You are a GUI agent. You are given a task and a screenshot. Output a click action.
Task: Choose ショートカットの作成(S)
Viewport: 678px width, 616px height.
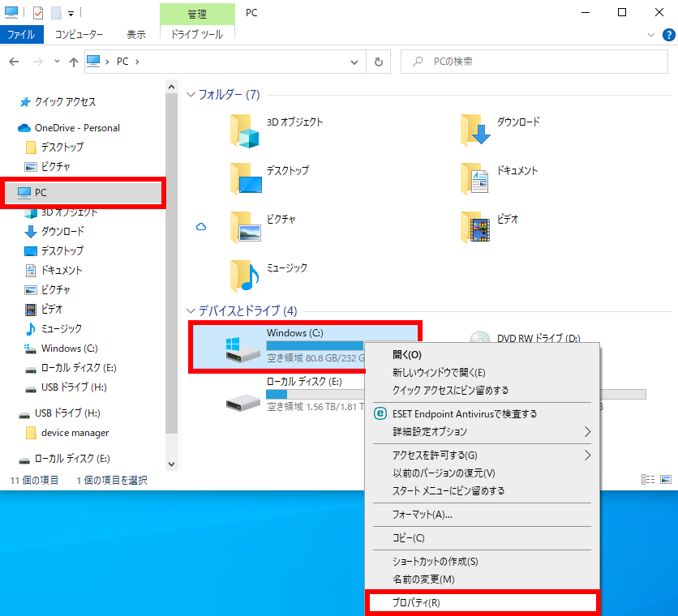point(482,562)
